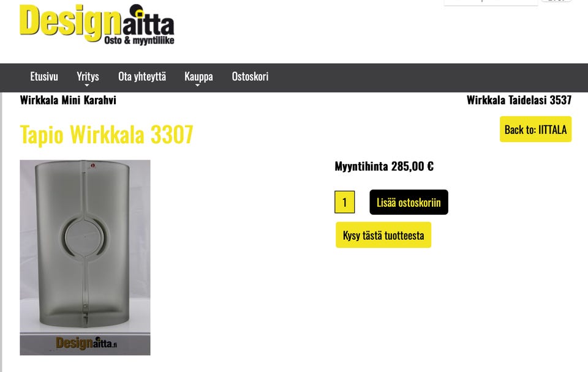Open the Ostoskori shopping cart
Image resolution: width=588 pixels, height=372 pixels.
point(250,76)
